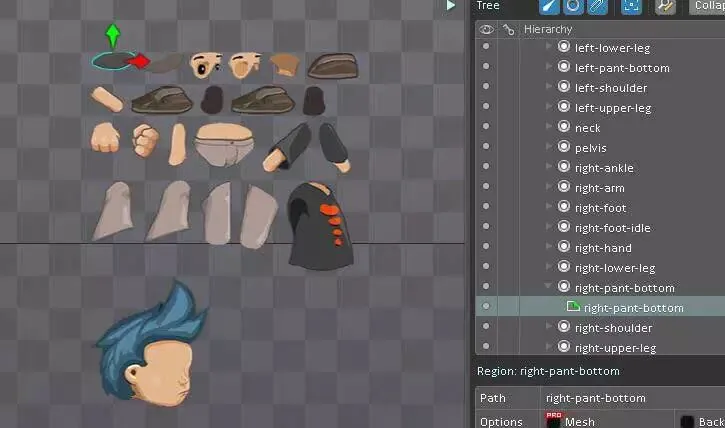Toggle the Back option checkbox
This screenshot has width=725, height=428.
click(687, 422)
